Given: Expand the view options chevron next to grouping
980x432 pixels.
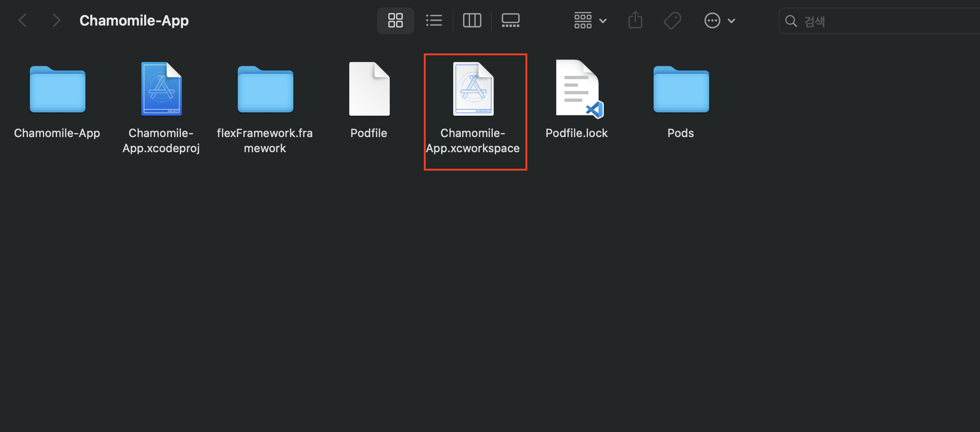Looking at the screenshot, I should [603, 20].
